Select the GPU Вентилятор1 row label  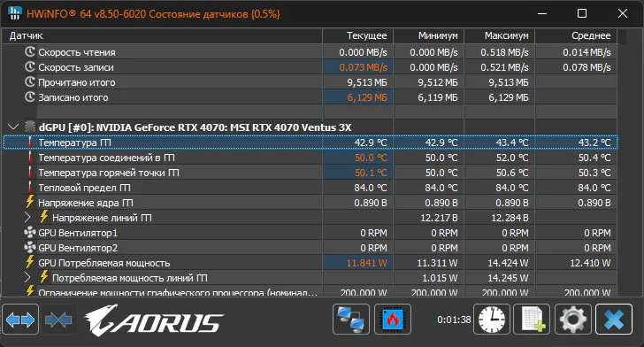78,233
